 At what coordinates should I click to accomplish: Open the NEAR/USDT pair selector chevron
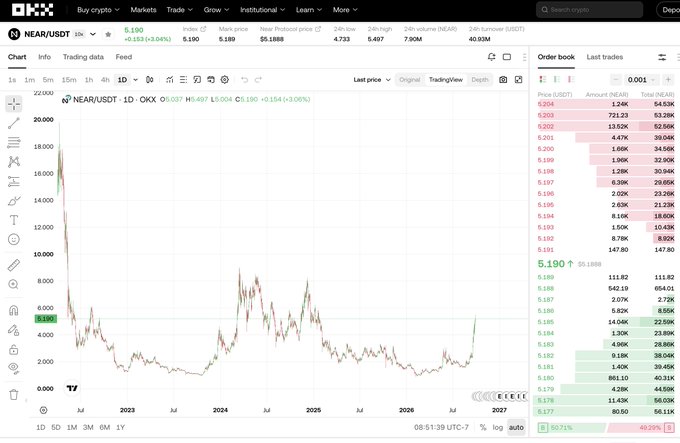coord(93,34)
